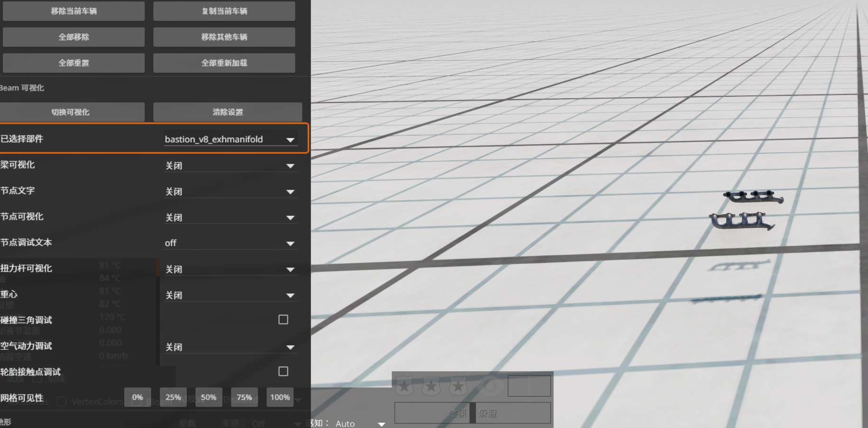Screen dimensions: 868x428
Task: Set 网格可见性 to 100%
Action: 280,397
